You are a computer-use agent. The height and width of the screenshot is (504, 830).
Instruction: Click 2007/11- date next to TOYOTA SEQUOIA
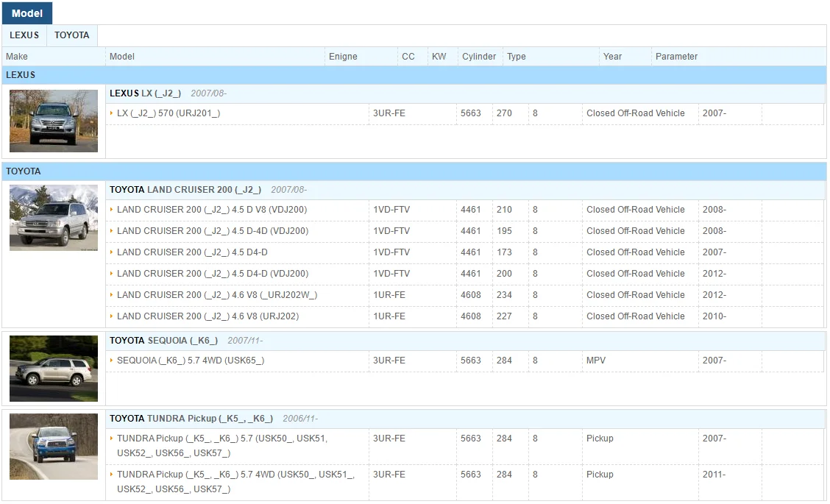tap(245, 341)
